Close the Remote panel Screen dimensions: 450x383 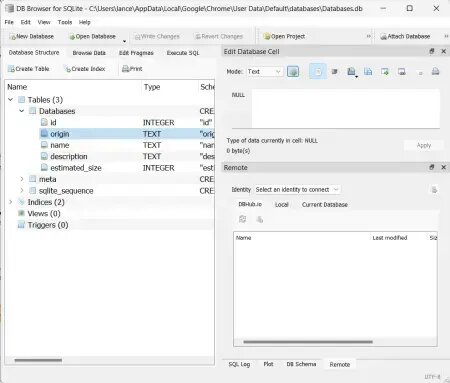[x=444, y=167]
